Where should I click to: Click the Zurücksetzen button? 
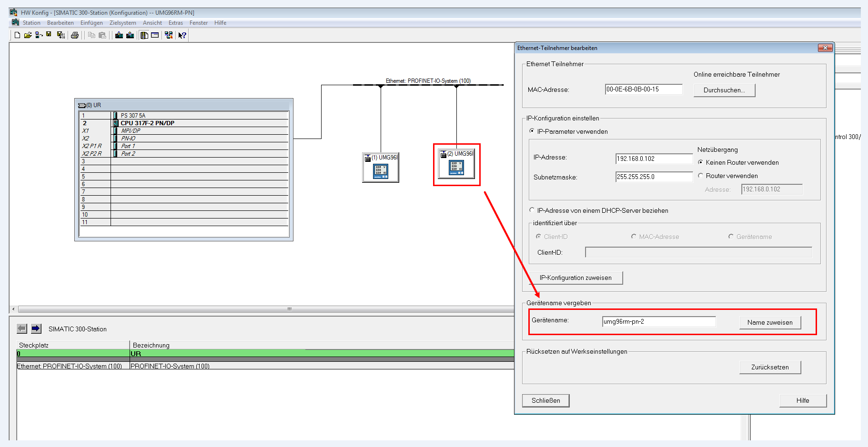click(770, 367)
